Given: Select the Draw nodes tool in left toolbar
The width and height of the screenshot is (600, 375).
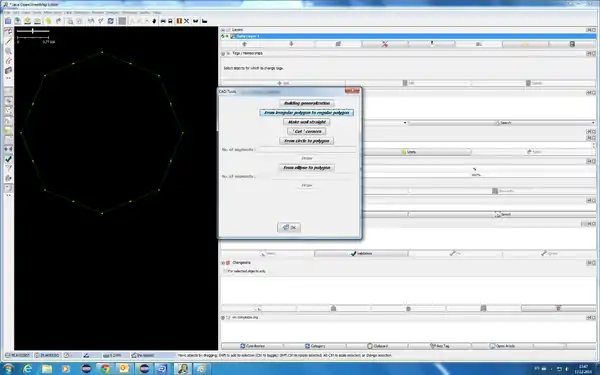Looking at the screenshot, I should (8, 41).
